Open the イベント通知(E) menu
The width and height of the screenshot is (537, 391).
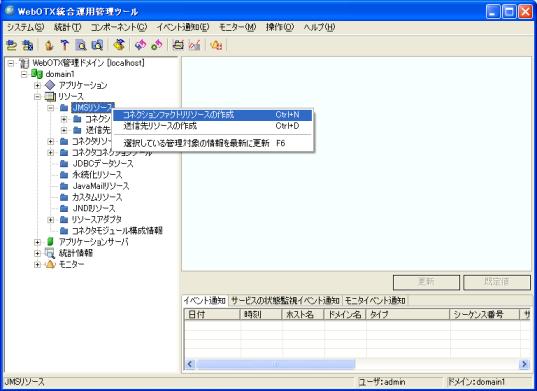183,27
